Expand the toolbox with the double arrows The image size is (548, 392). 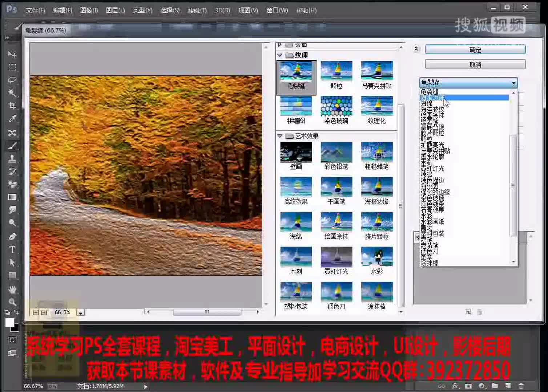click(x=7, y=37)
